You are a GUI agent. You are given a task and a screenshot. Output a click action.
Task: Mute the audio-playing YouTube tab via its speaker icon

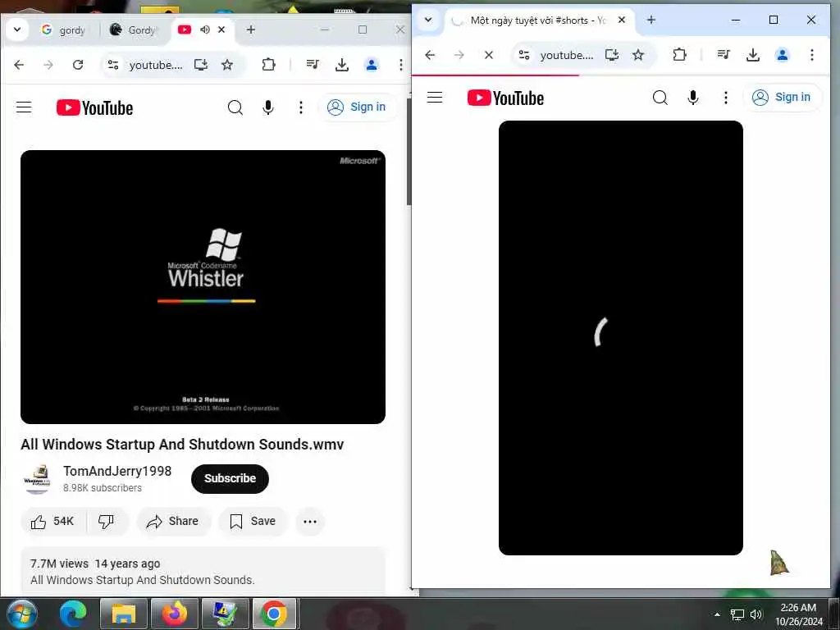204,30
